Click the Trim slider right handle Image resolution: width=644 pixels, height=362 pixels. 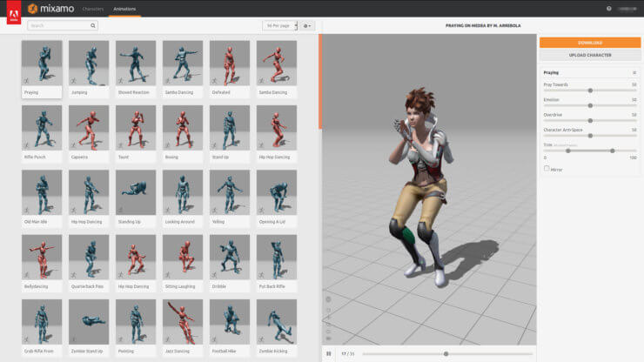(x=613, y=151)
